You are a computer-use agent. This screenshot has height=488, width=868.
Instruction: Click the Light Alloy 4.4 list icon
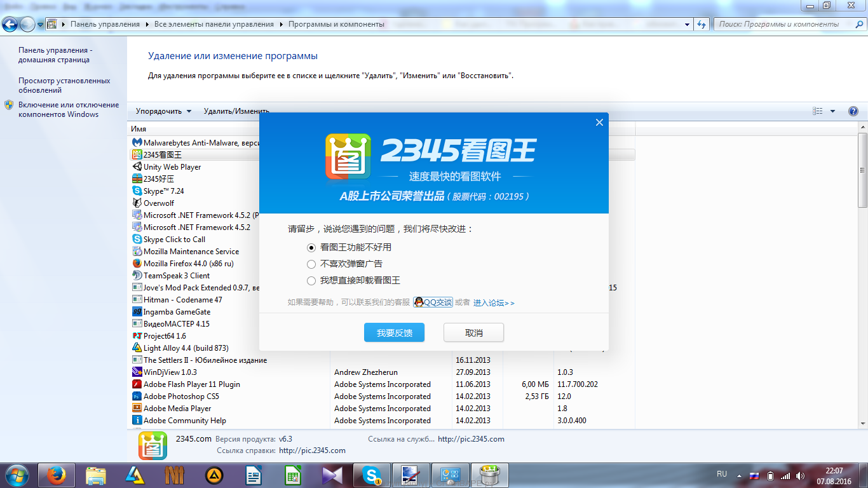137,348
